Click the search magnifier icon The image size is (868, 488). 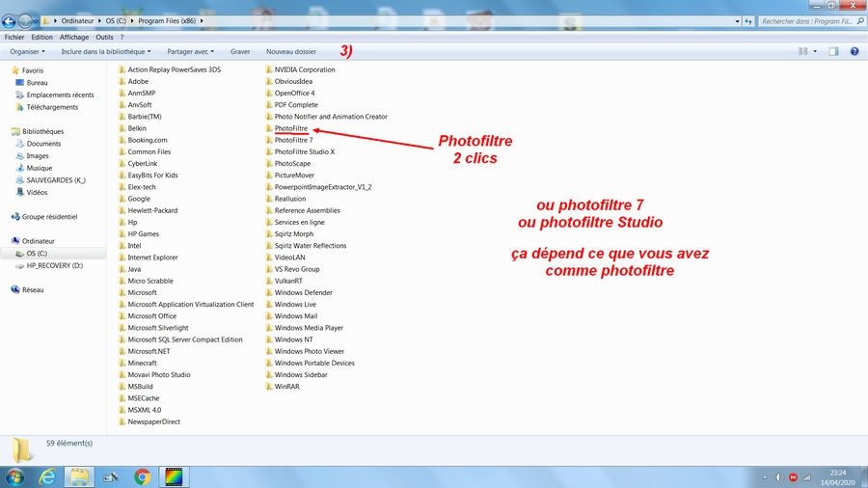pyautogui.click(x=860, y=21)
